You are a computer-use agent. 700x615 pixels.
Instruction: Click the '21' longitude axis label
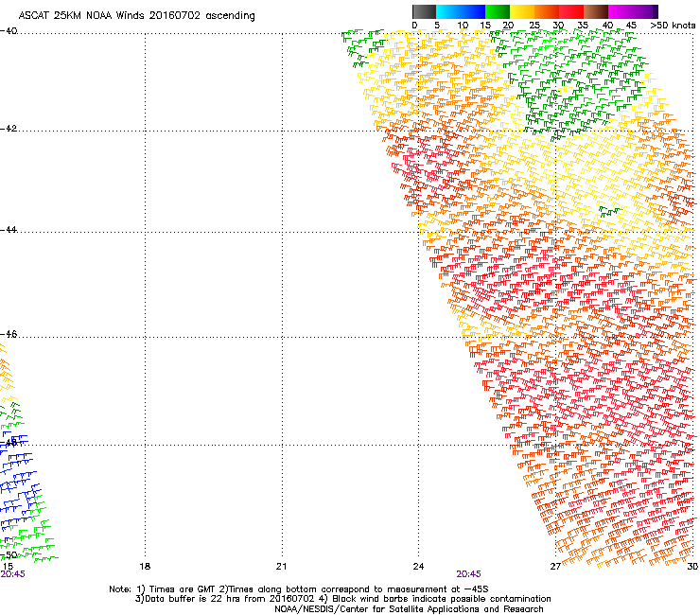coord(281,567)
